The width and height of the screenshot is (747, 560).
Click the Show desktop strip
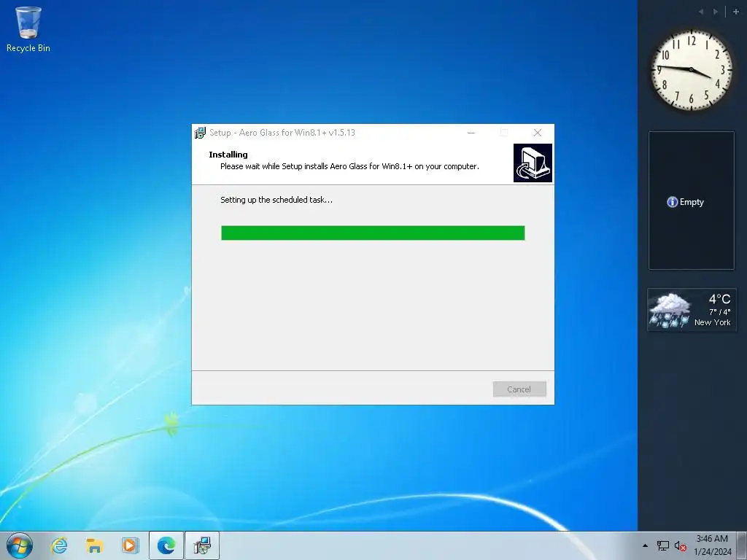742,545
